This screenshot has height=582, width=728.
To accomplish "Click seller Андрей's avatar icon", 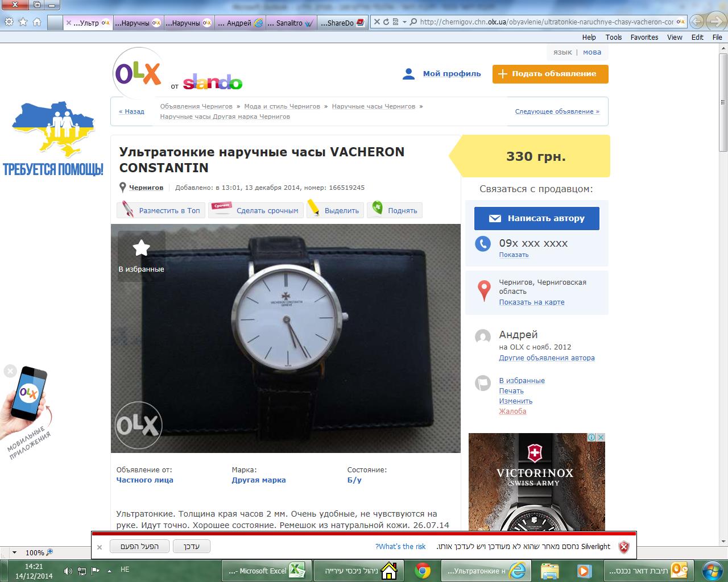I will [483, 337].
